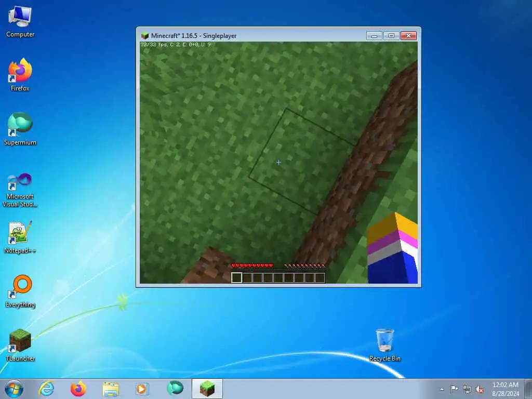This screenshot has height=399, width=532.
Task: Click the Show desktop strip on taskbar
Action: [x=528, y=389]
